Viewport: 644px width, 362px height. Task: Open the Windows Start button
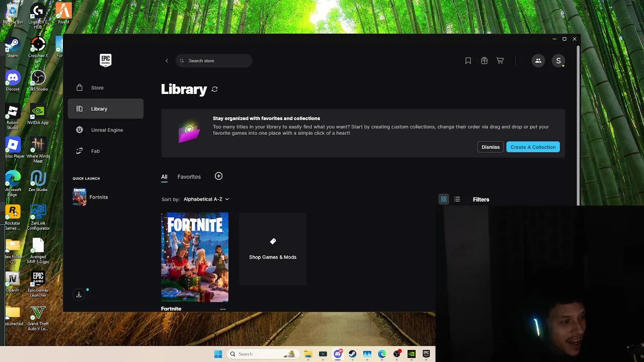click(x=218, y=354)
